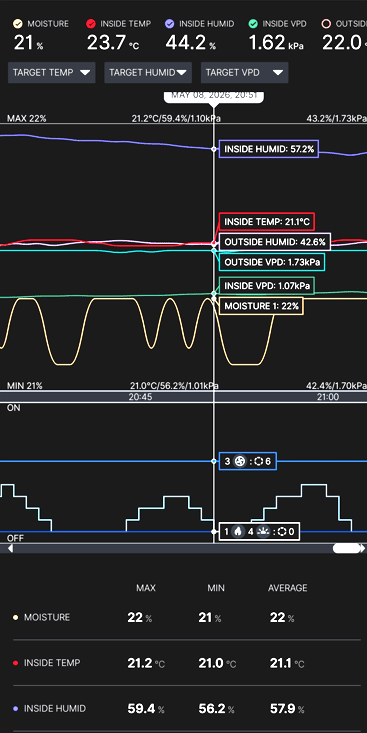This screenshot has height=733, width=367.
Task: Click the white timeline scrollbar thumb
Action: pos(346,548)
